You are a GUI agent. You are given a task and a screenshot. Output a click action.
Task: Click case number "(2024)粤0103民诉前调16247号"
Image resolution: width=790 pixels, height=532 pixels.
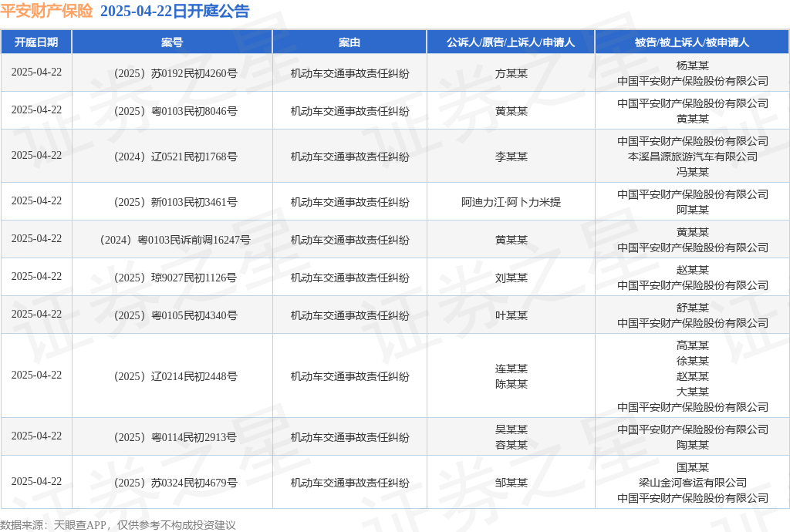tap(175, 240)
